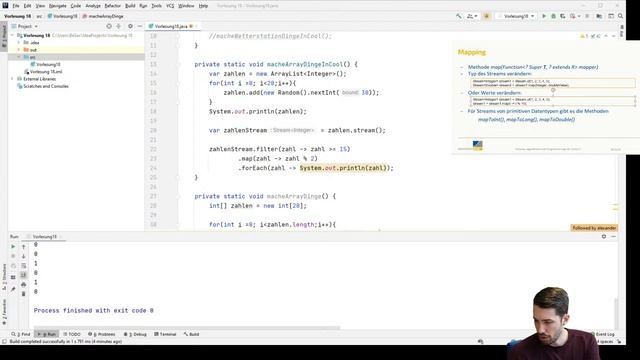Open the Project view selector dropdown
Image resolution: width=640 pixels, height=360 pixels.
25,26
